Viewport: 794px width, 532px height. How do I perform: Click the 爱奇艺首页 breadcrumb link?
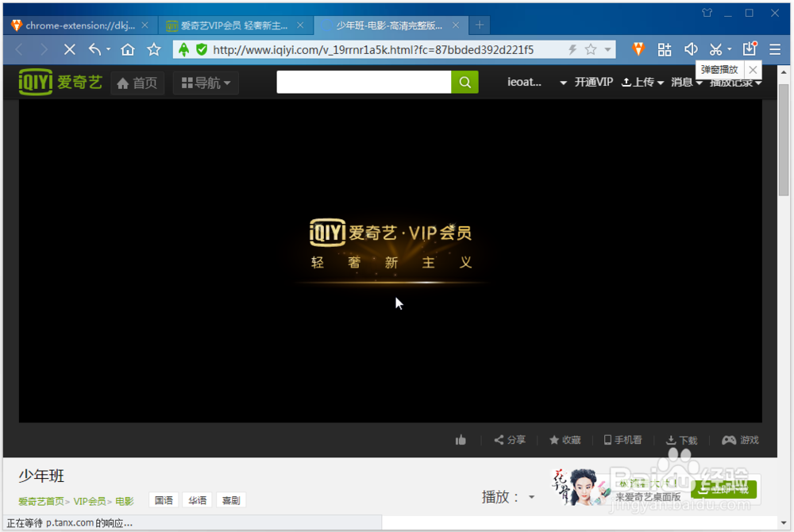click(x=41, y=501)
